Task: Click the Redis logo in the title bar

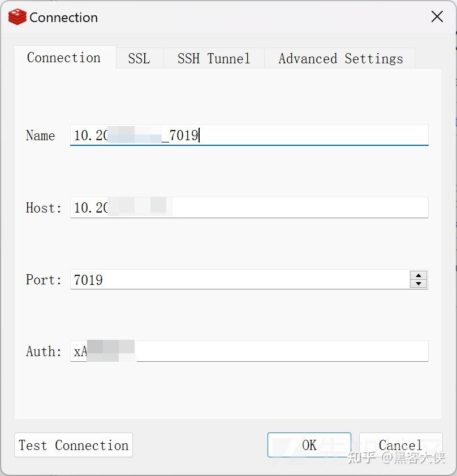Action: [16, 17]
